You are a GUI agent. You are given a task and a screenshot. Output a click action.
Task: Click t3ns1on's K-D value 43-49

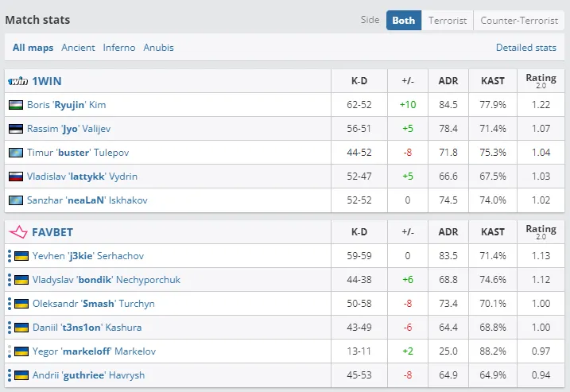[x=359, y=328]
